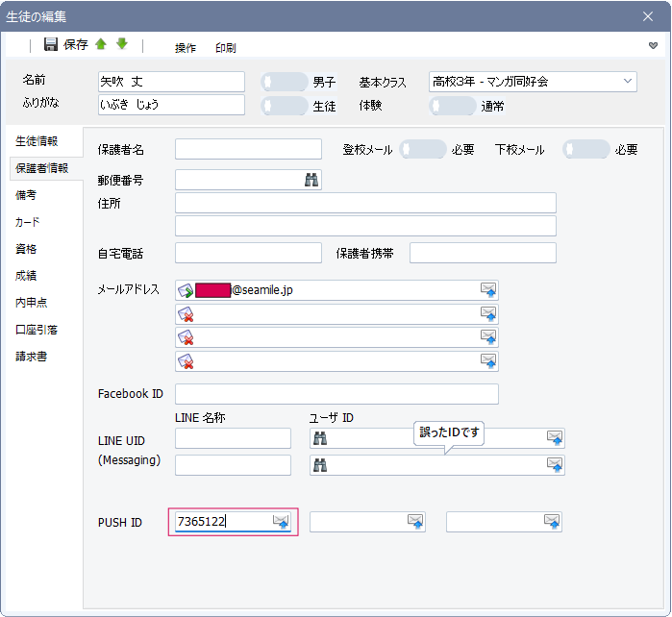672x617 pixels.
Task: Click send icon at right of second LINE row
Action: [x=555, y=465]
